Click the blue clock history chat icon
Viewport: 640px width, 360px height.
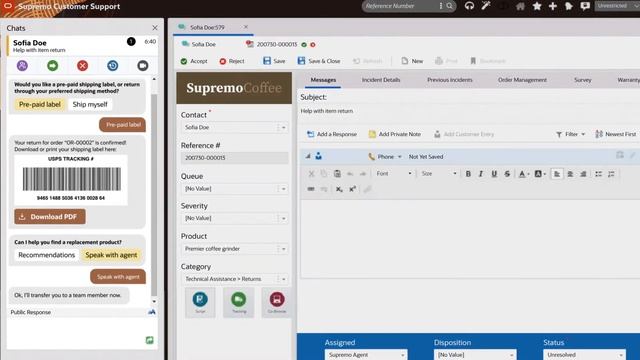click(113, 65)
